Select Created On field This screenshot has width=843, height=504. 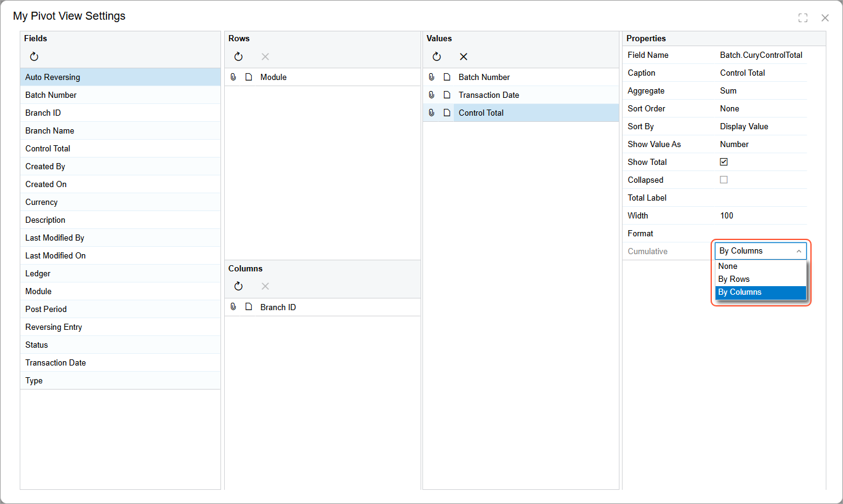click(120, 184)
